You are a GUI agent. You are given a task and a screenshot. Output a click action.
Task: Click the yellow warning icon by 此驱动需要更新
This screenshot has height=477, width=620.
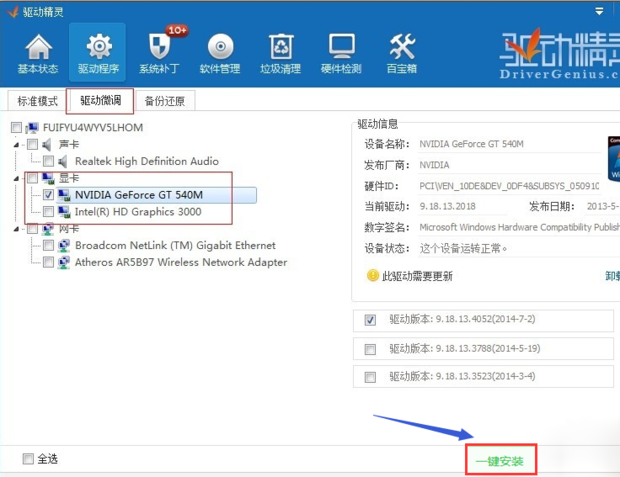point(372,275)
